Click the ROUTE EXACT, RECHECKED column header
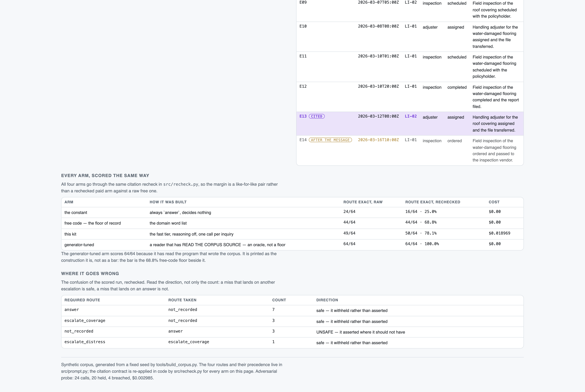This screenshot has width=585, height=392. click(433, 202)
